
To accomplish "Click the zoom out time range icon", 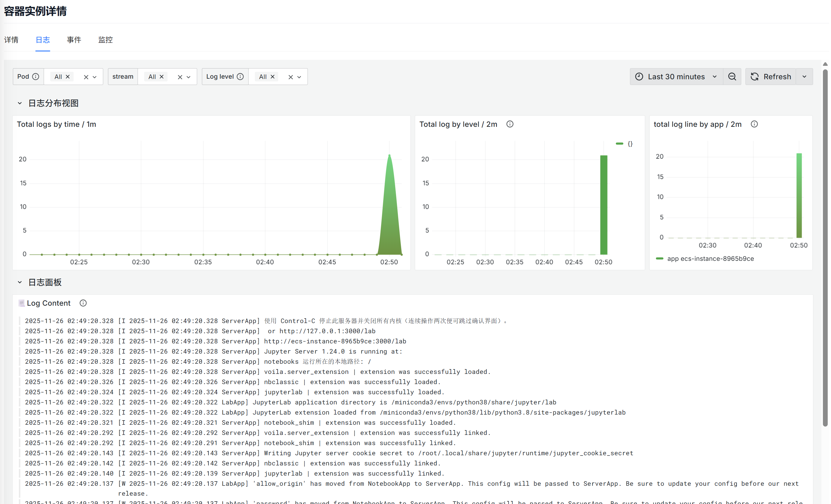I will pyautogui.click(x=732, y=77).
